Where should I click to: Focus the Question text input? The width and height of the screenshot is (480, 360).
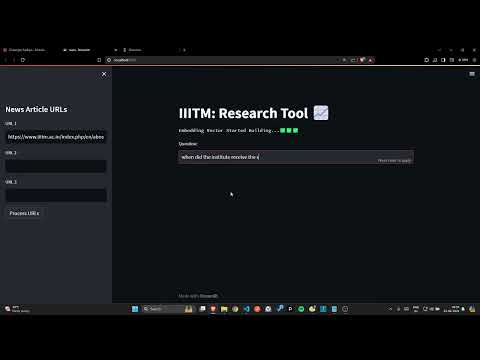(296, 157)
